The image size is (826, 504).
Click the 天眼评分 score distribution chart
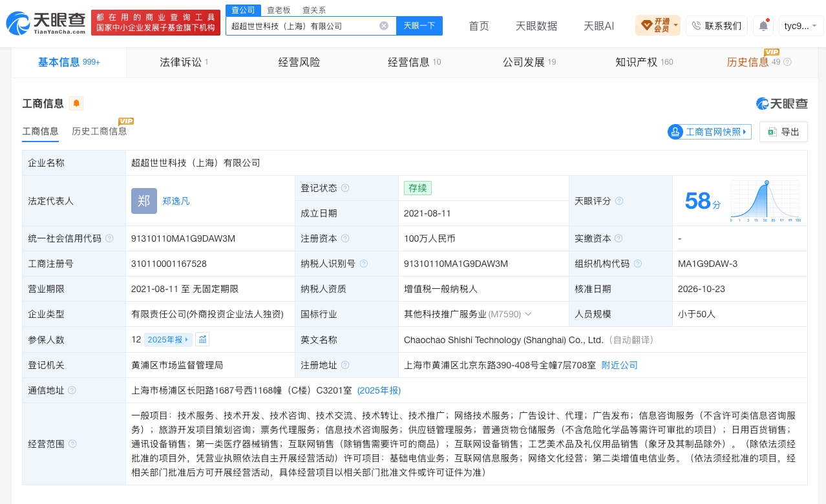(766, 201)
